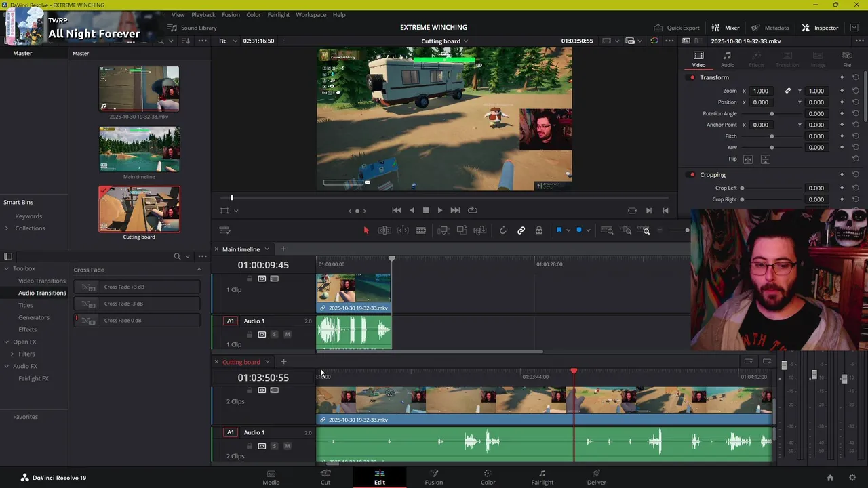This screenshot has width=868, height=488.
Task: Add keyframe for Zoom parameter
Action: 842,91
